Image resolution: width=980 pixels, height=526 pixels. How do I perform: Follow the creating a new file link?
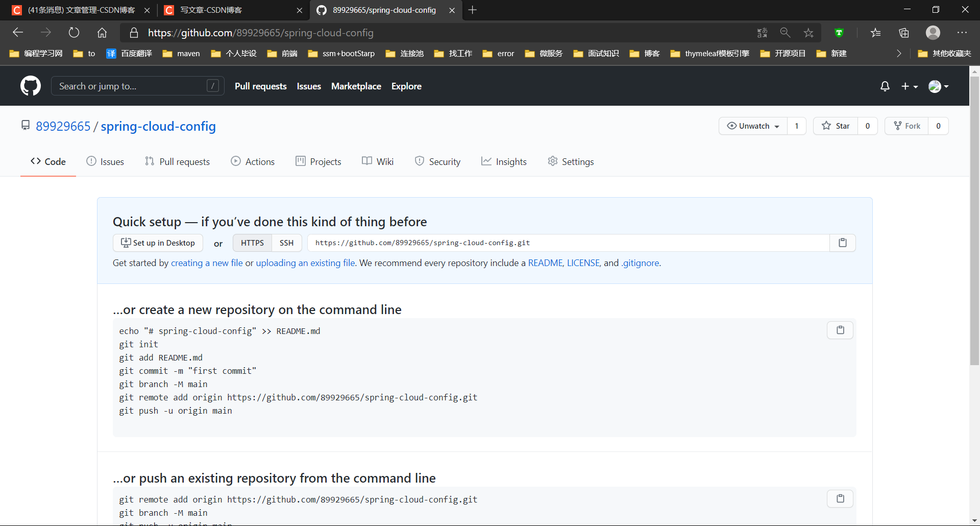pyautogui.click(x=207, y=263)
